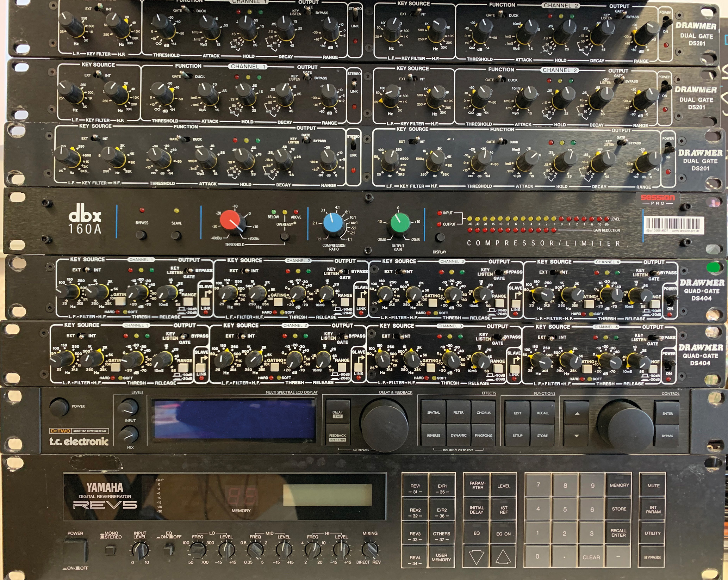Turn the HI Level knob on REV5
The width and height of the screenshot is (728, 580).
(x=341, y=550)
